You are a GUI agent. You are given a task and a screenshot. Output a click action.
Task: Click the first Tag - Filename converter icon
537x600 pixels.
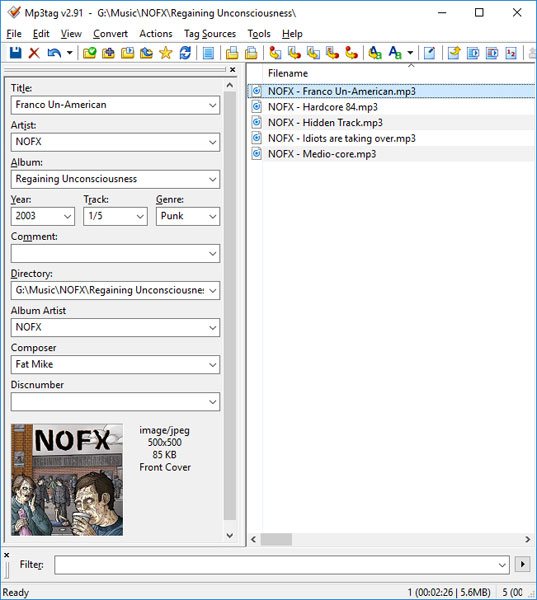tap(275, 53)
